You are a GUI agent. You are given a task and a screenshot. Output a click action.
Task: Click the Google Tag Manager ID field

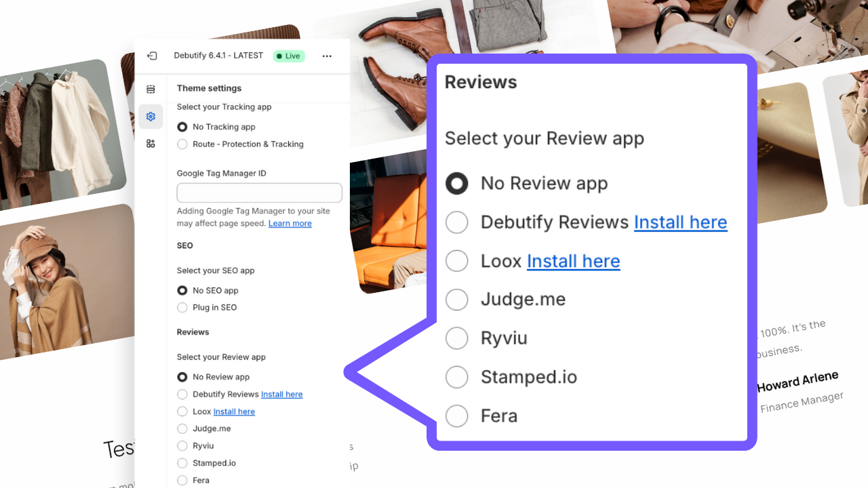click(259, 192)
